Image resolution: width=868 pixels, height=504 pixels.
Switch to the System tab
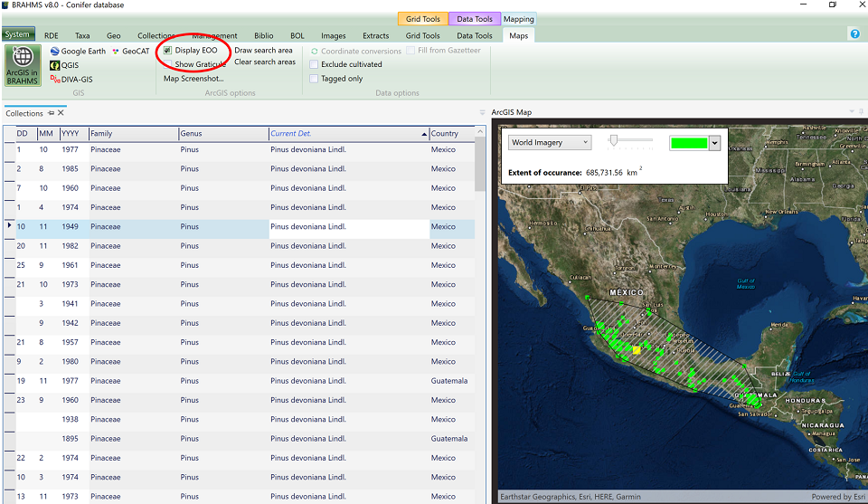coord(18,34)
